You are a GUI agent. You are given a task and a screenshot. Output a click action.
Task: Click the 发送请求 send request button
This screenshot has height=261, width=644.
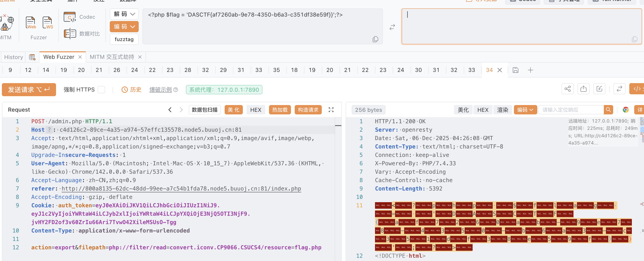pos(29,89)
